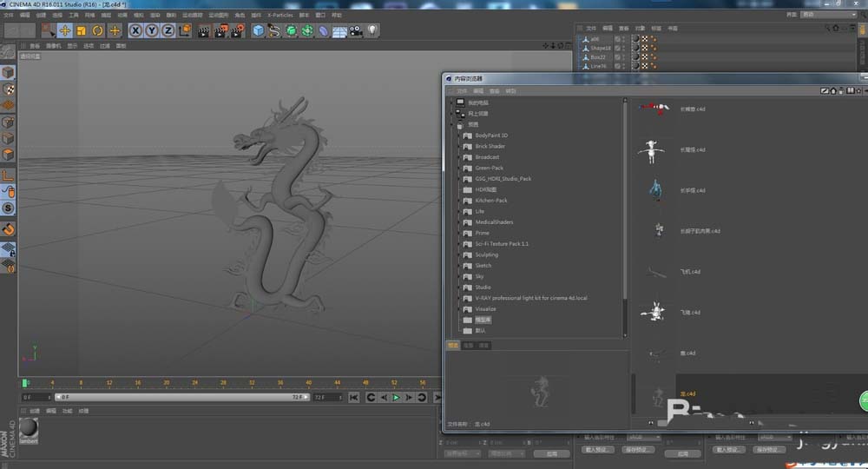Select the a06 object in object manager
This screenshot has height=469, width=868.
pos(595,39)
